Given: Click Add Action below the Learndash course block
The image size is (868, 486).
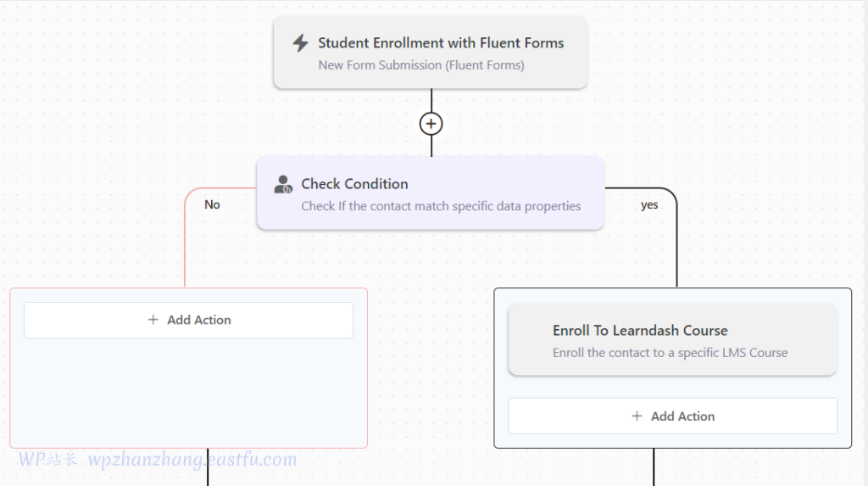Looking at the screenshot, I should pyautogui.click(x=682, y=416).
